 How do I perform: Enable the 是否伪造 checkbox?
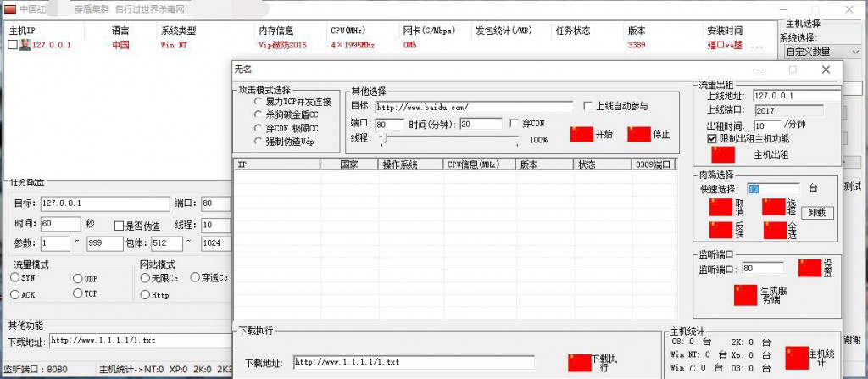(x=119, y=226)
